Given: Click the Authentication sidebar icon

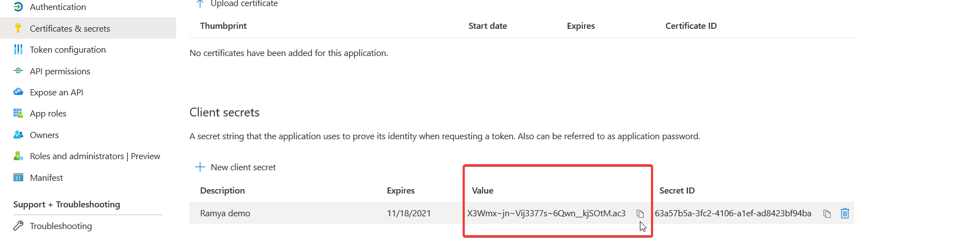Looking at the screenshot, I should click(x=18, y=7).
